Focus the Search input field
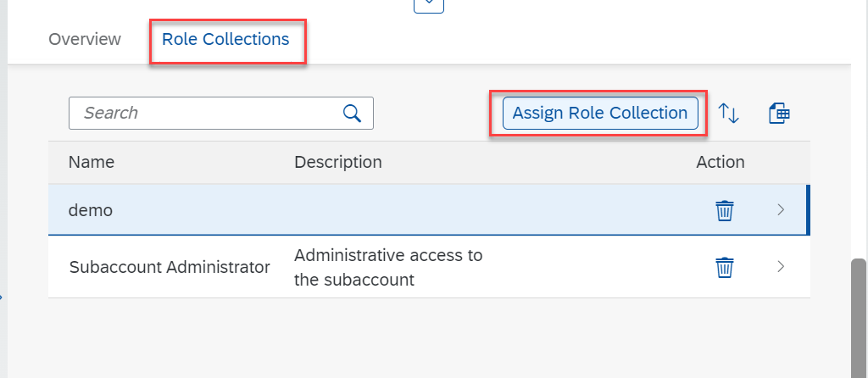This screenshot has height=378, width=868. coord(203,113)
